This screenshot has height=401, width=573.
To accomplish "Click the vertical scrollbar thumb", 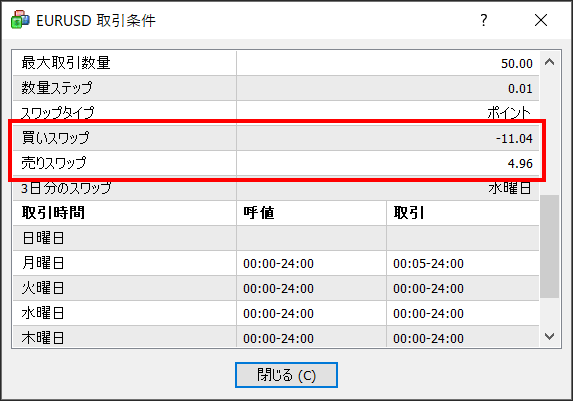I will pos(549,246).
